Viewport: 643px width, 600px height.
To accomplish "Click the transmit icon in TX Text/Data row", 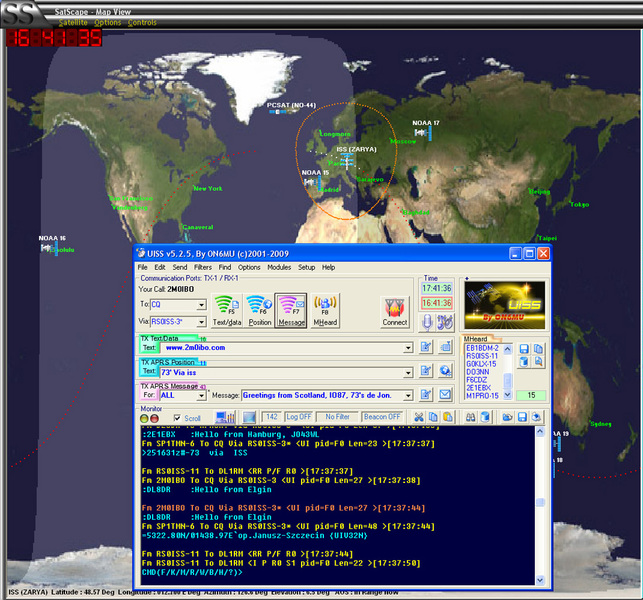I will click(445, 347).
